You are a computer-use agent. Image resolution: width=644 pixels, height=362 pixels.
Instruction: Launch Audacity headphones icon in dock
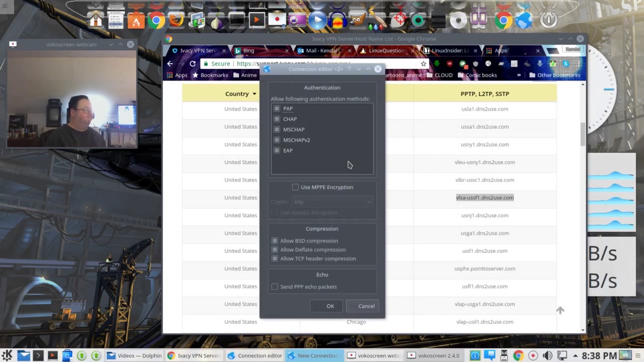[x=338, y=21]
